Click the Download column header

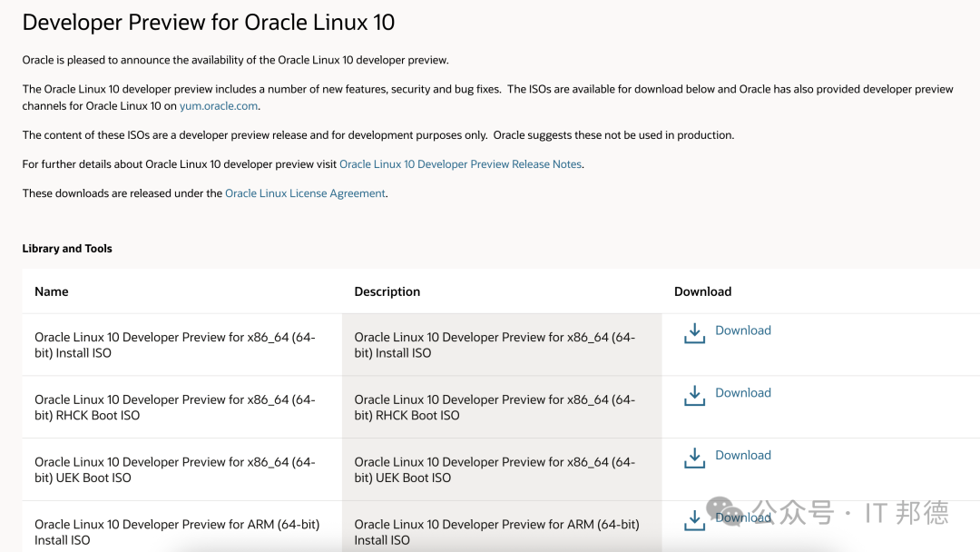coord(702,291)
